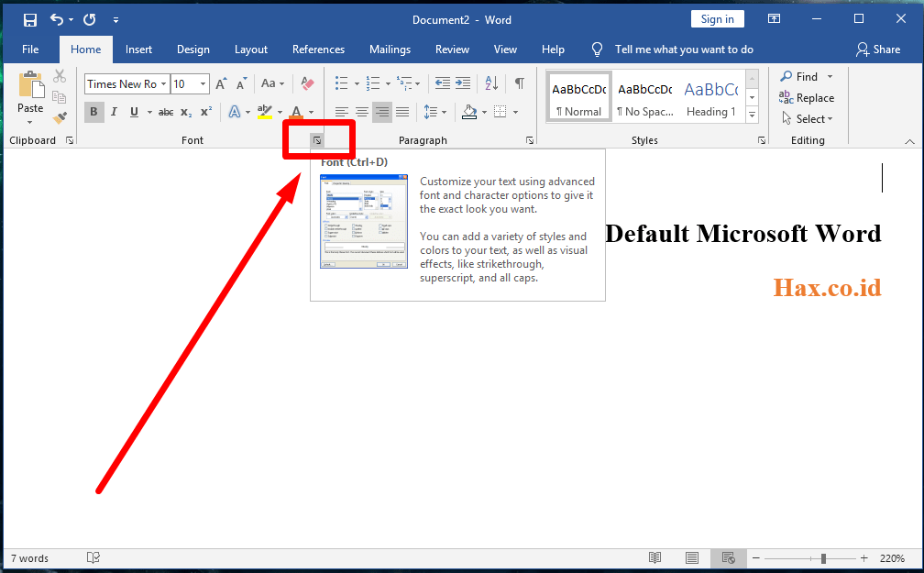Click the Sign in button
Viewport: 924px width, 573px height.
click(717, 19)
